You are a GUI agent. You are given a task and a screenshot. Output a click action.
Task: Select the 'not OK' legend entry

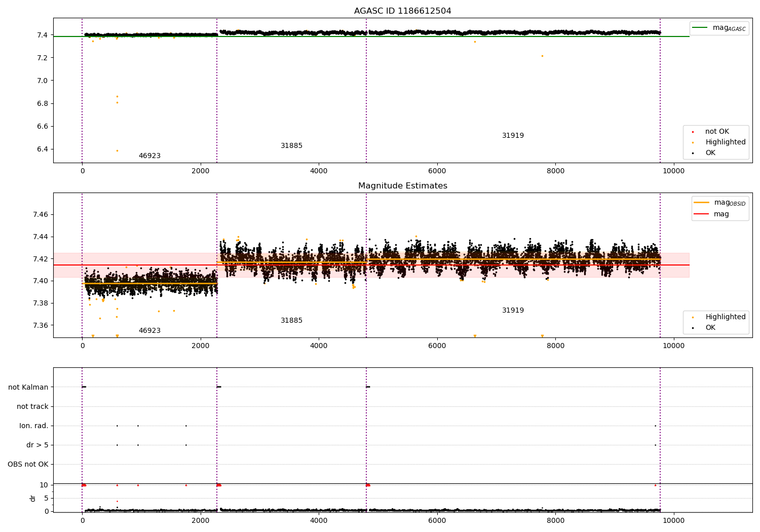pyautogui.click(x=717, y=132)
